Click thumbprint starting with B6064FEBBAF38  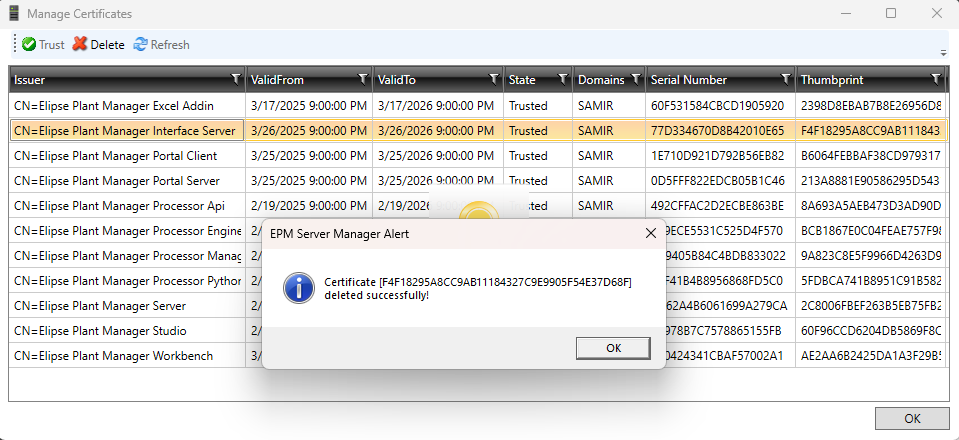(x=871, y=156)
